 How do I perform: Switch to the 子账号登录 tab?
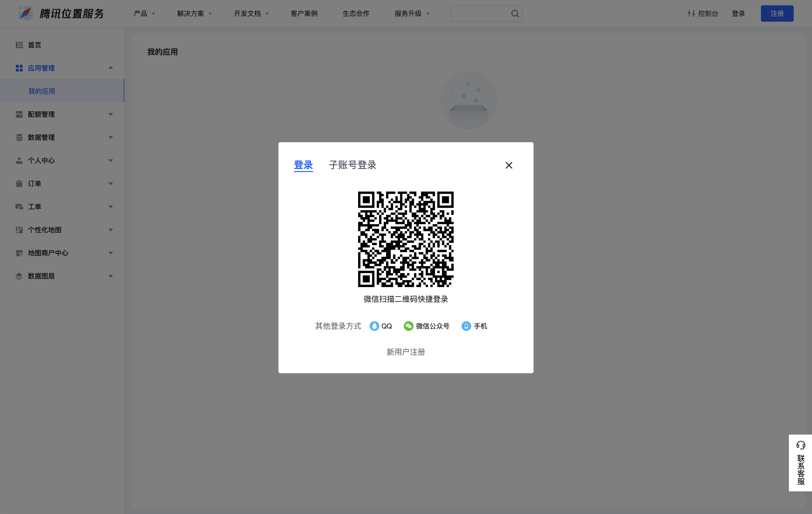point(352,165)
